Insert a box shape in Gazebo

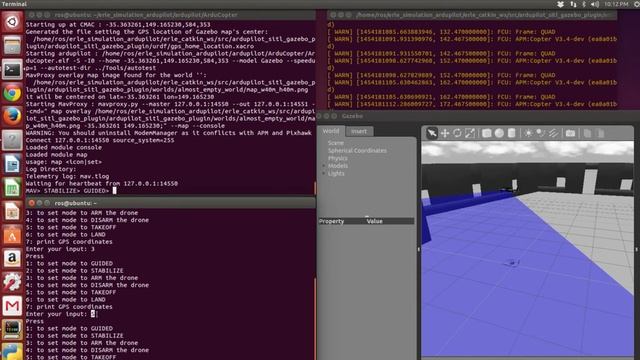(487, 133)
